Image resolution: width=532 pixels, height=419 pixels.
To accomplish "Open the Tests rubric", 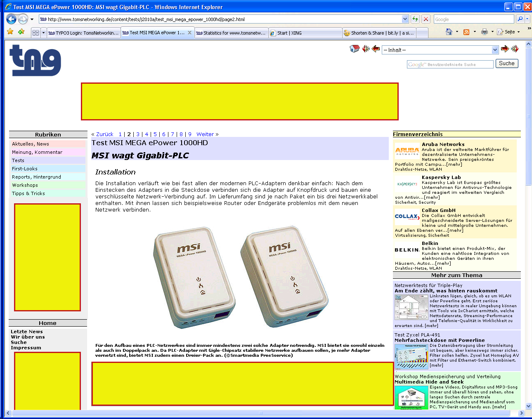I will [x=48, y=160].
